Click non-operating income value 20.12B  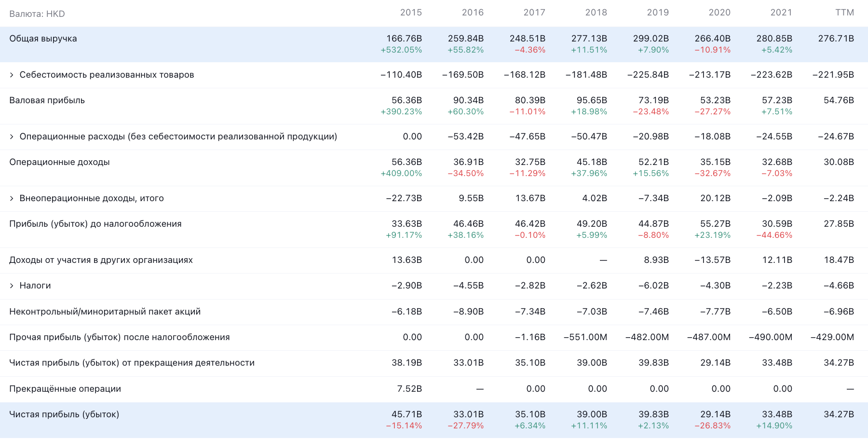pyautogui.click(x=716, y=198)
